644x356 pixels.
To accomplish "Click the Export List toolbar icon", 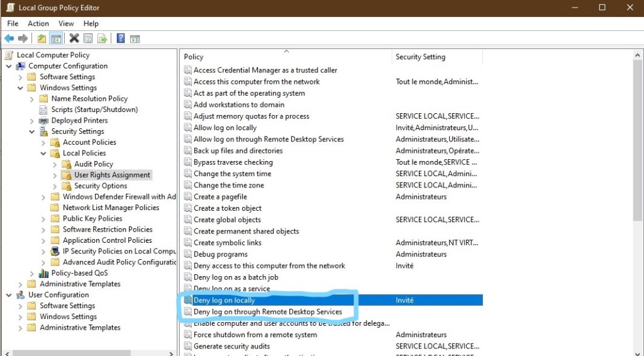I will (102, 38).
